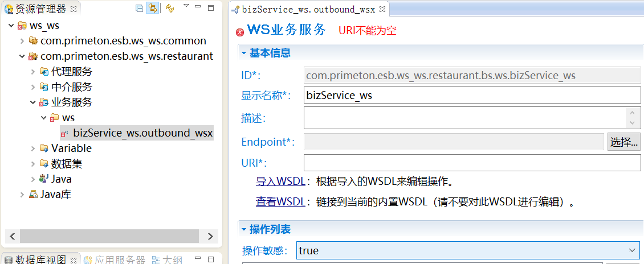Click the bizService_ws.outbound_wsx file icon

[x=64, y=133]
